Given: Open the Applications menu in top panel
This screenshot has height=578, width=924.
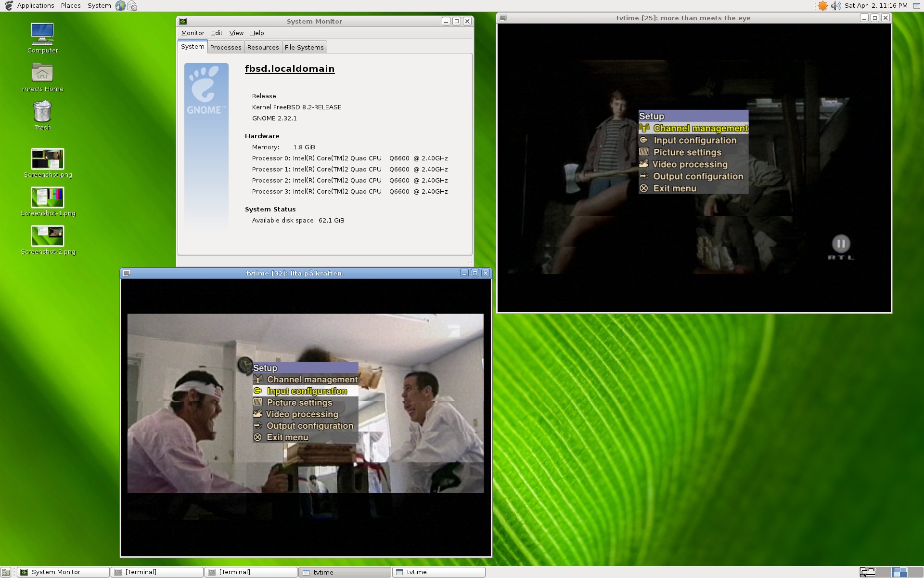Looking at the screenshot, I should pyautogui.click(x=35, y=5).
